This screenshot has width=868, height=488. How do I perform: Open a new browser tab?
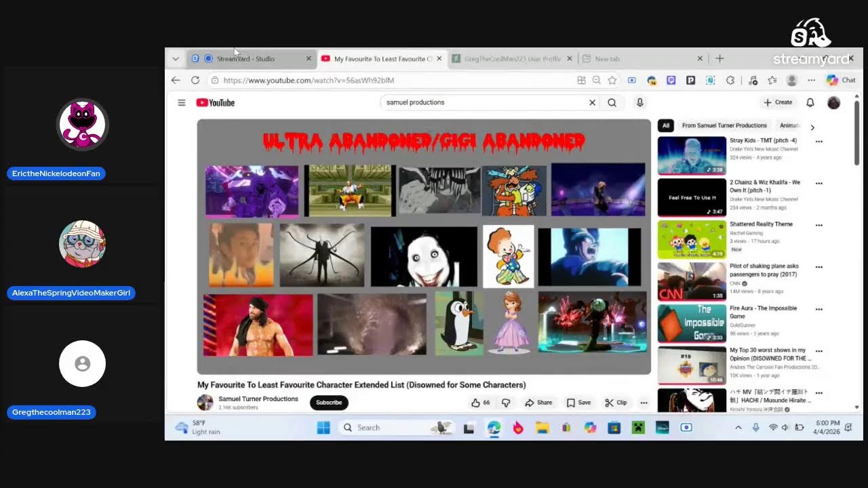point(719,59)
